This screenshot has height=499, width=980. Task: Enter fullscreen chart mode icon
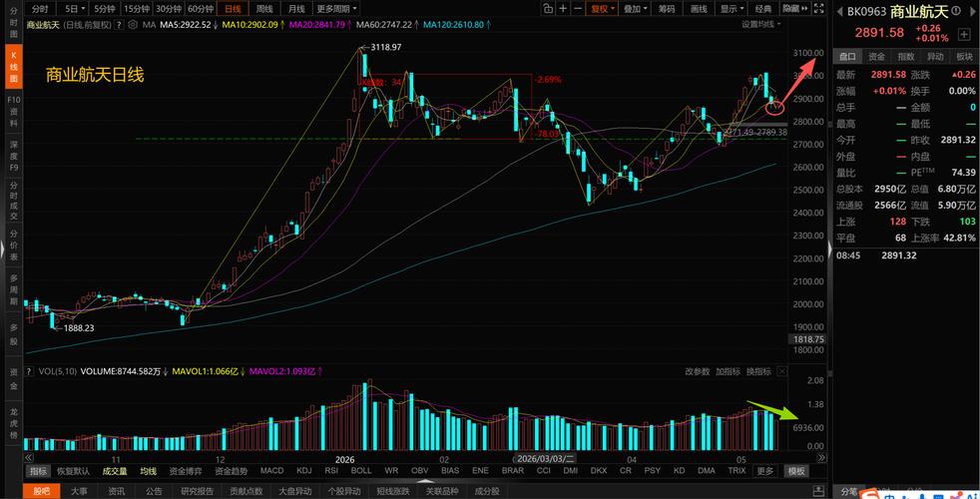coord(818,9)
